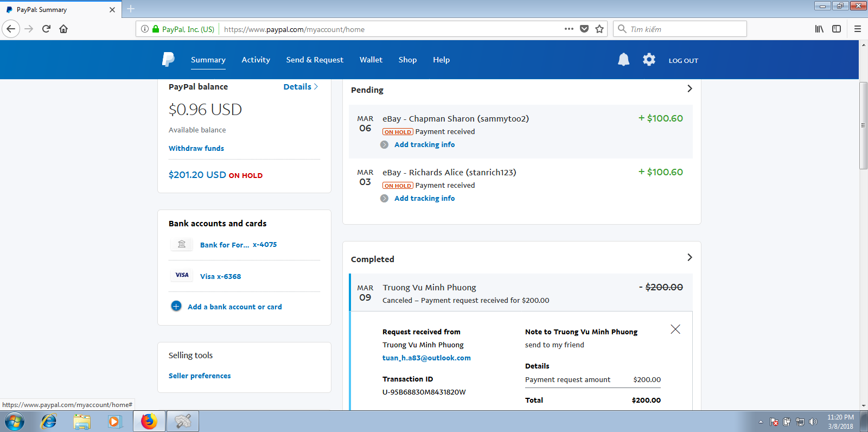Image resolution: width=868 pixels, height=432 pixels.
Task: Open the Wallet menu item
Action: [x=371, y=60]
